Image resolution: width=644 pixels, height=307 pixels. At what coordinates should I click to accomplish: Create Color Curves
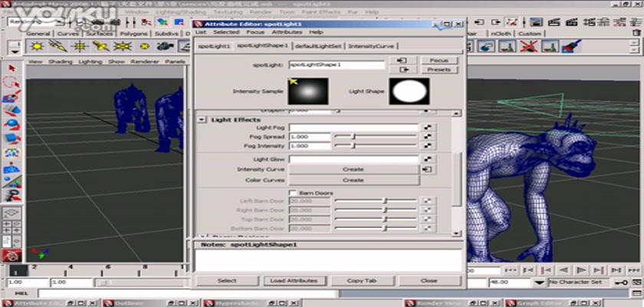pyautogui.click(x=353, y=180)
